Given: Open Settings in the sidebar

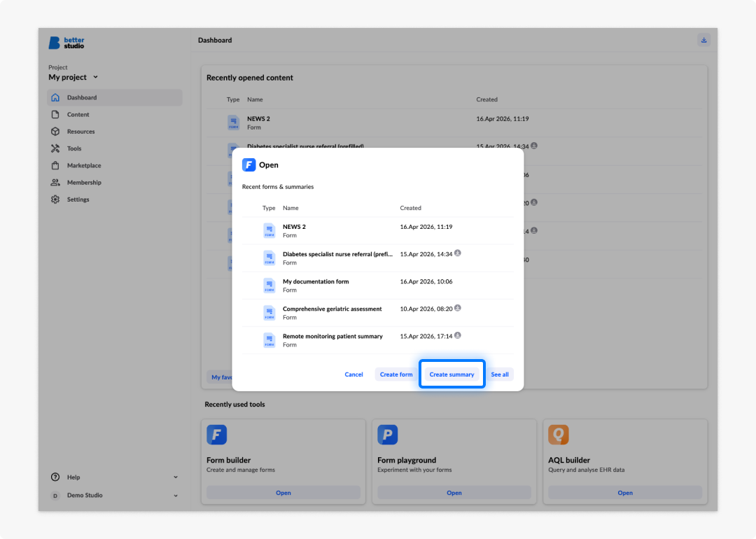Looking at the screenshot, I should [115, 199].
